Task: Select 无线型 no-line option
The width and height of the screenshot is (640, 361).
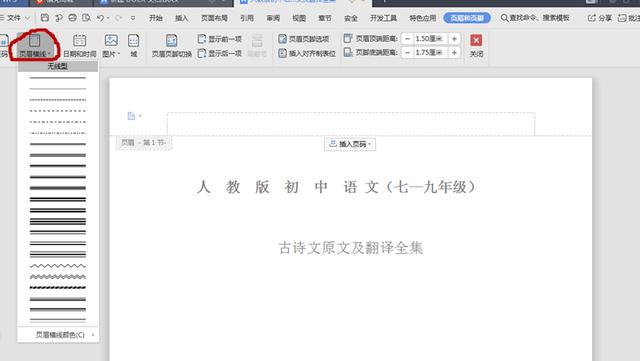Action: coord(58,66)
